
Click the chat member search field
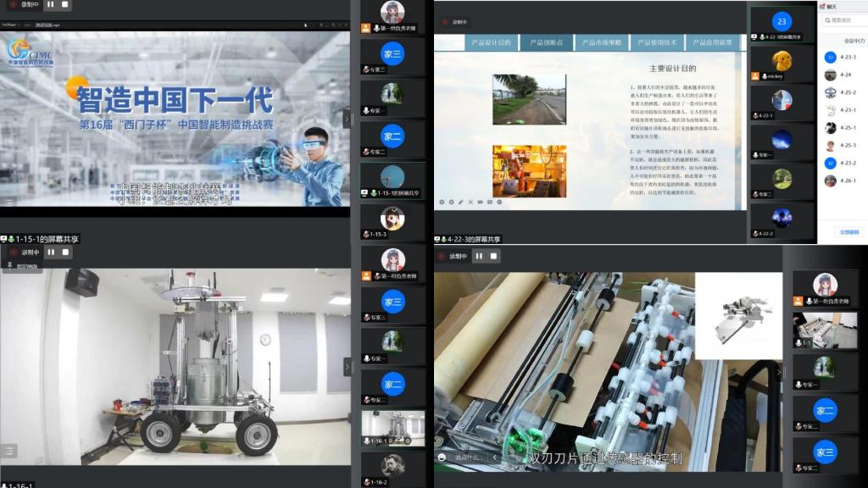(846, 20)
